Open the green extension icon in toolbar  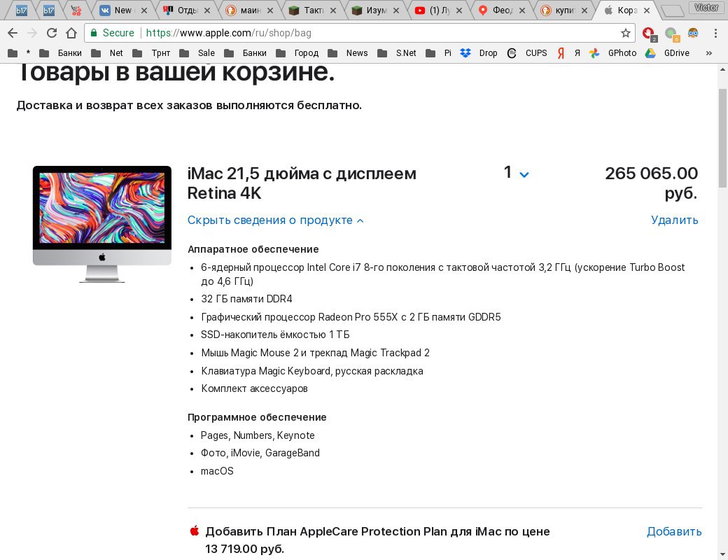pyautogui.click(x=671, y=34)
